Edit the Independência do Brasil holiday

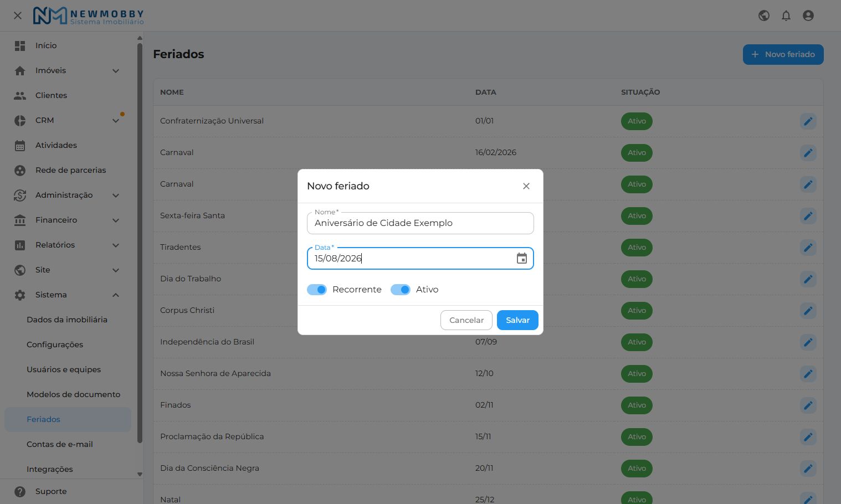pyautogui.click(x=808, y=342)
